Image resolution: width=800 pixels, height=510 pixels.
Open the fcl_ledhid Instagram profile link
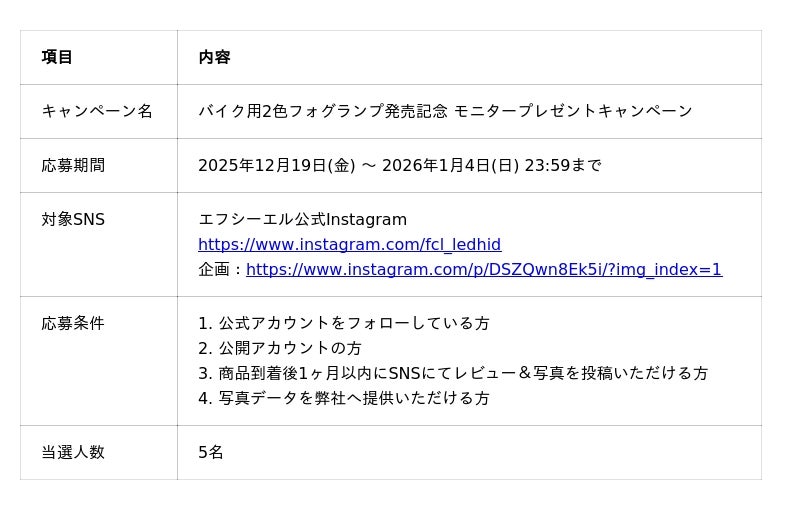[x=349, y=245]
